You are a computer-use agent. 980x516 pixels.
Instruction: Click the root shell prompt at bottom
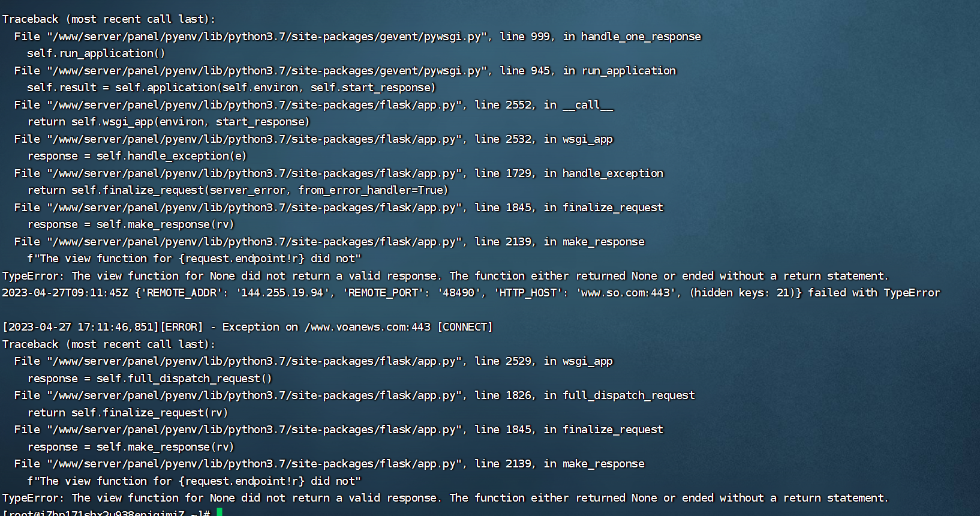[106, 512]
